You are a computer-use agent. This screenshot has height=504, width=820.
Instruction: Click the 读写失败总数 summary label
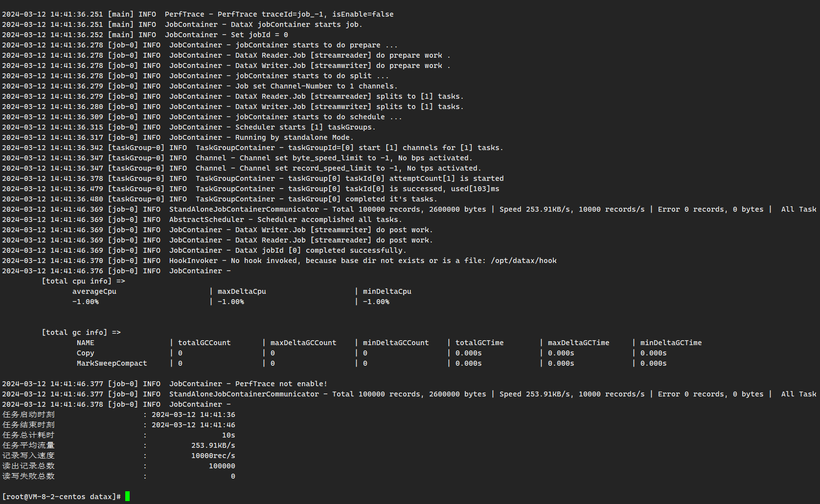pyautogui.click(x=28, y=476)
